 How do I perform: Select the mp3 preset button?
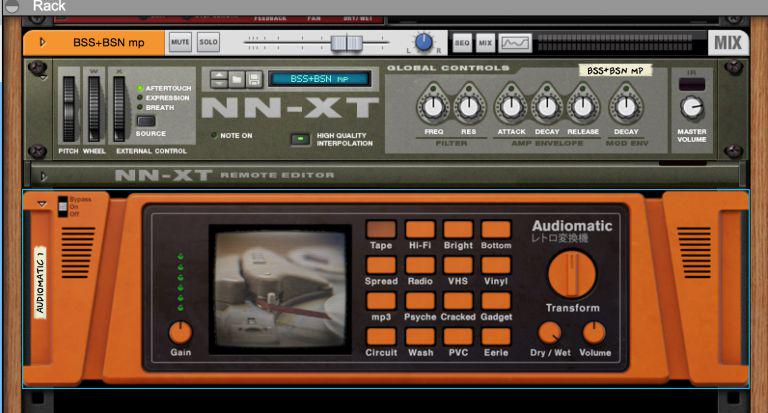click(x=381, y=301)
